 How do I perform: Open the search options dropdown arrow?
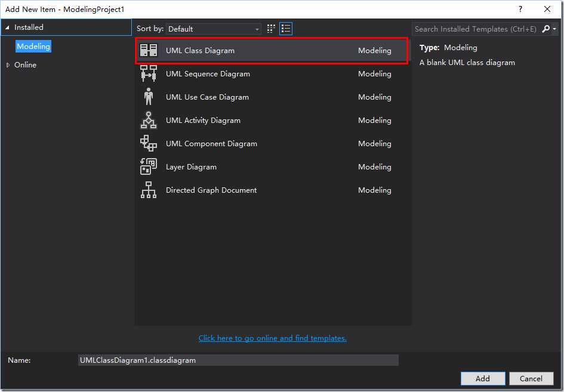(554, 29)
